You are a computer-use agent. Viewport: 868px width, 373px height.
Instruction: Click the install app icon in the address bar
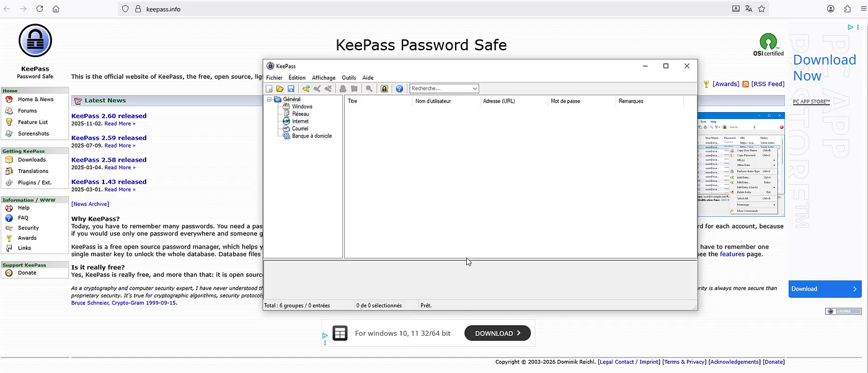736,9
